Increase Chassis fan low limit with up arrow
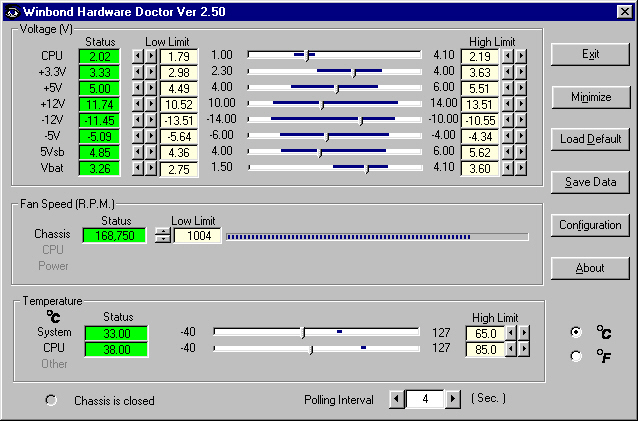Image resolution: width=638 pixels, height=421 pixels. pyautogui.click(x=163, y=231)
